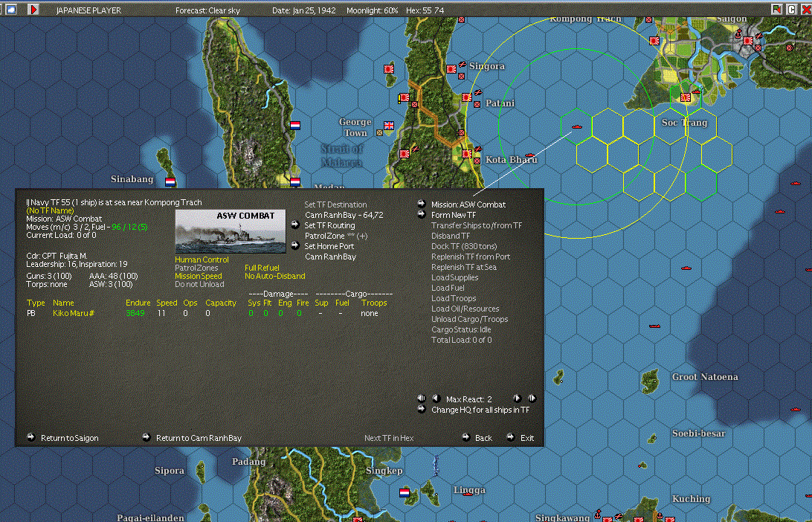Click Unload Cargo/Troops option

pos(470,319)
